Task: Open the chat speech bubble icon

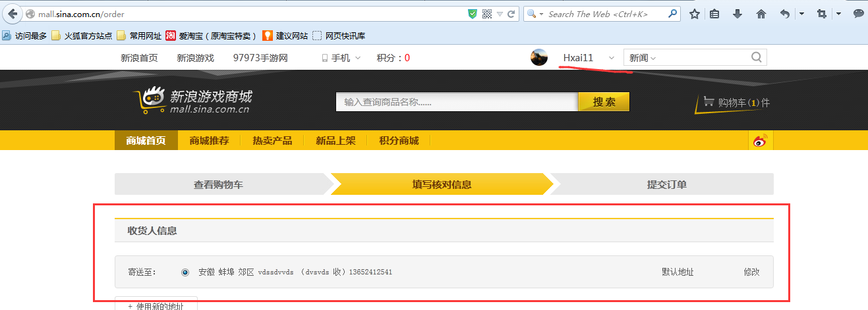Action: 858,14
